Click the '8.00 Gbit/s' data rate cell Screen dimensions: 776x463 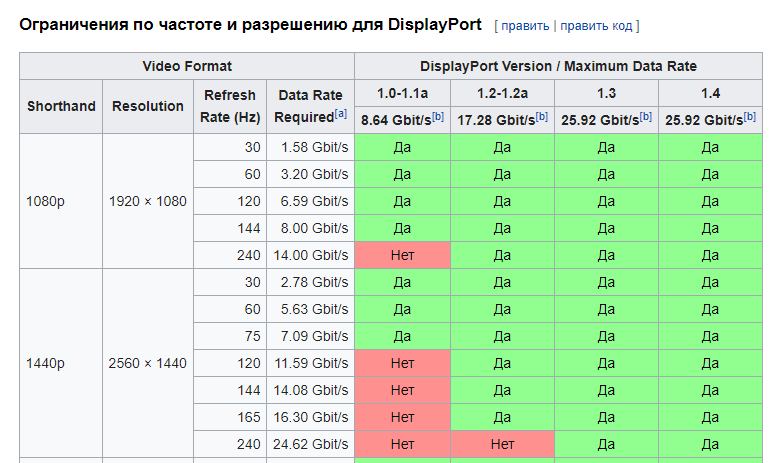[x=311, y=228]
